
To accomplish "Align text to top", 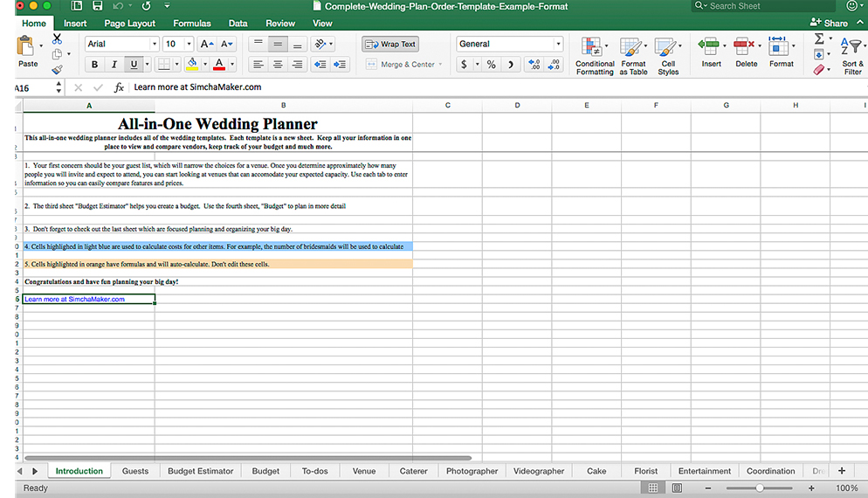I will coord(258,44).
